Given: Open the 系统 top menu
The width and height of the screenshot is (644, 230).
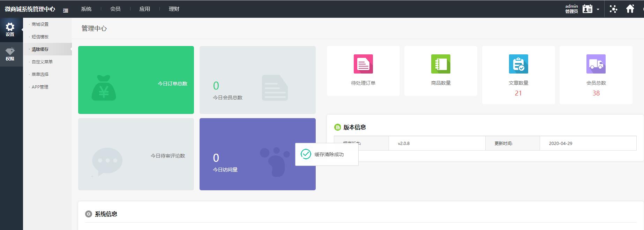Looking at the screenshot, I should [86, 9].
